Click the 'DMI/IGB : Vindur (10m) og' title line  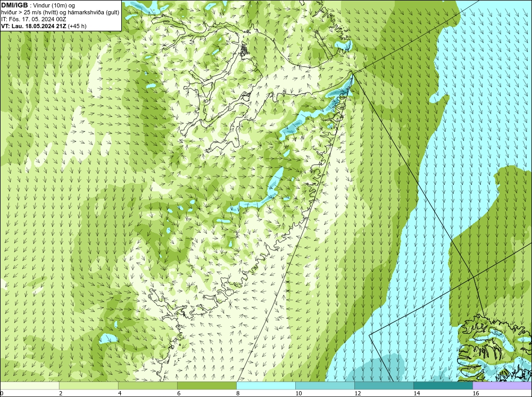38,5
